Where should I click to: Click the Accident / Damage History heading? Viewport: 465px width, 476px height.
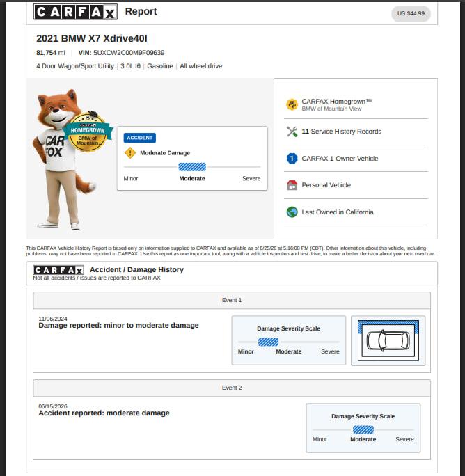click(136, 269)
